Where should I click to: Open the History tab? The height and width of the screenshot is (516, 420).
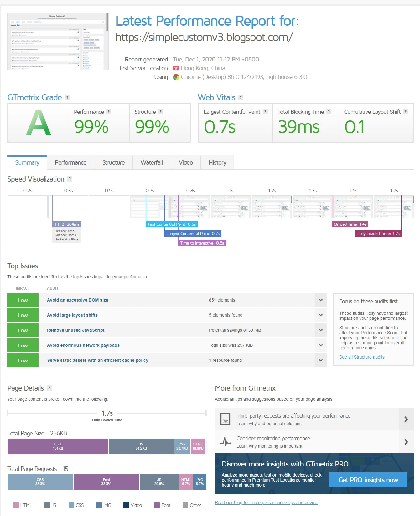217,162
